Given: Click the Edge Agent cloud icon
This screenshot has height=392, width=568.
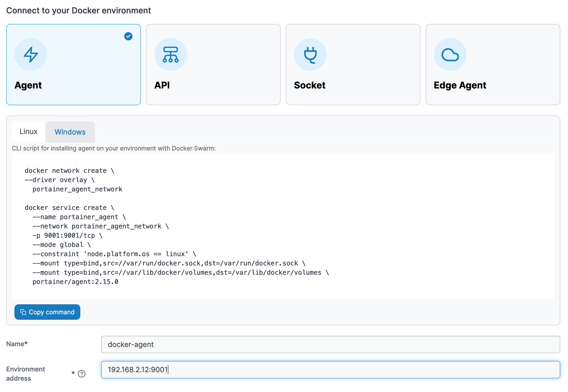Looking at the screenshot, I should (450, 55).
